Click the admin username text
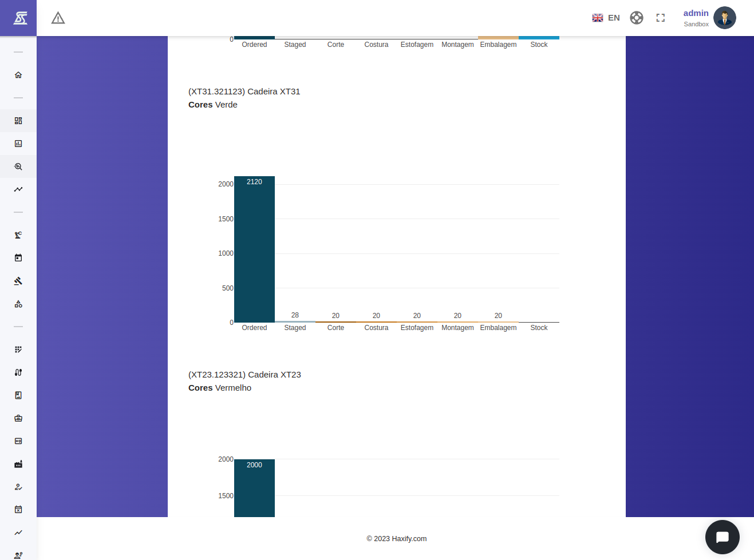Image resolution: width=754 pixels, height=560 pixels. click(x=696, y=13)
